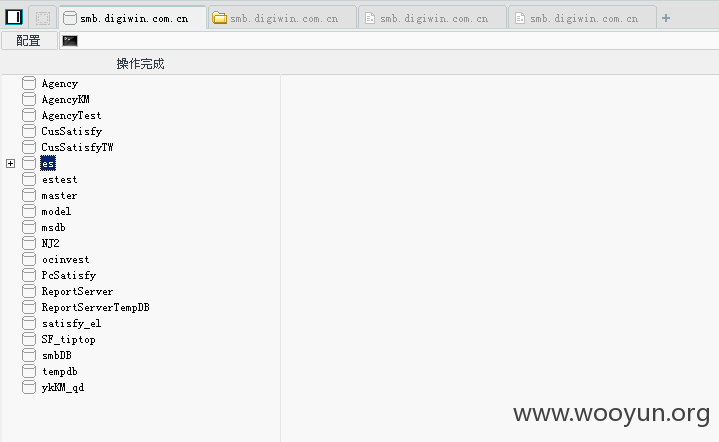The image size is (719, 442).
Task: Click the msdb database icon
Action: tap(29, 227)
